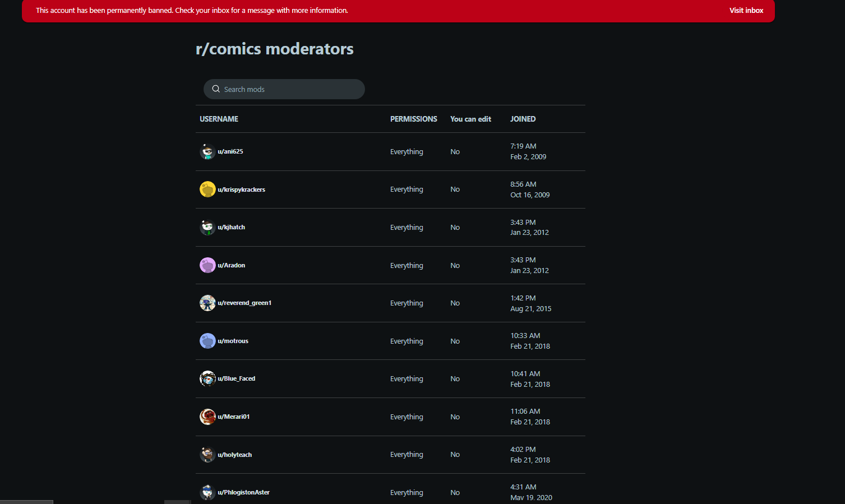845x504 pixels.
Task: Click Everything permission in u/Aradon row
Action: click(x=407, y=266)
